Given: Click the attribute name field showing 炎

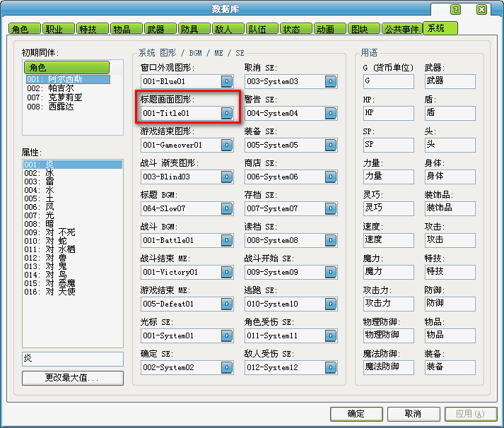Looking at the screenshot, I should (73, 359).
